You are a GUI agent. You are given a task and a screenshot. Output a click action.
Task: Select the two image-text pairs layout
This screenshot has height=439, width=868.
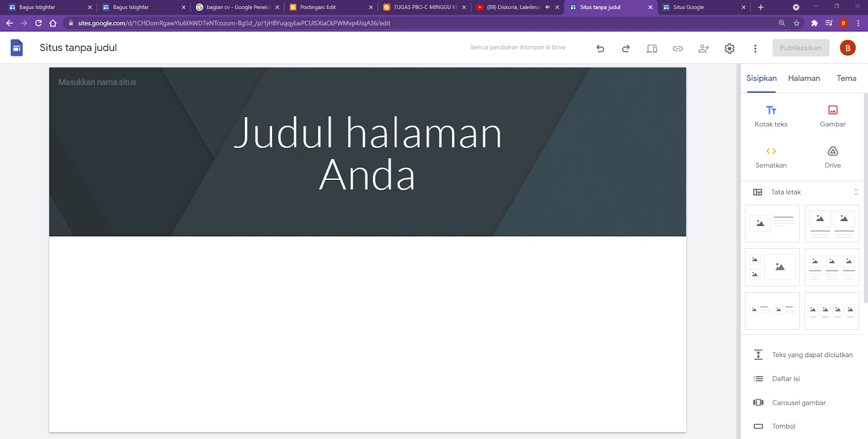point(772,311)
